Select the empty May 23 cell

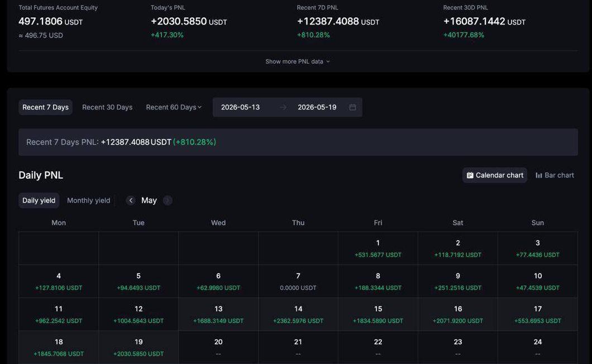(x=458, y=347)
